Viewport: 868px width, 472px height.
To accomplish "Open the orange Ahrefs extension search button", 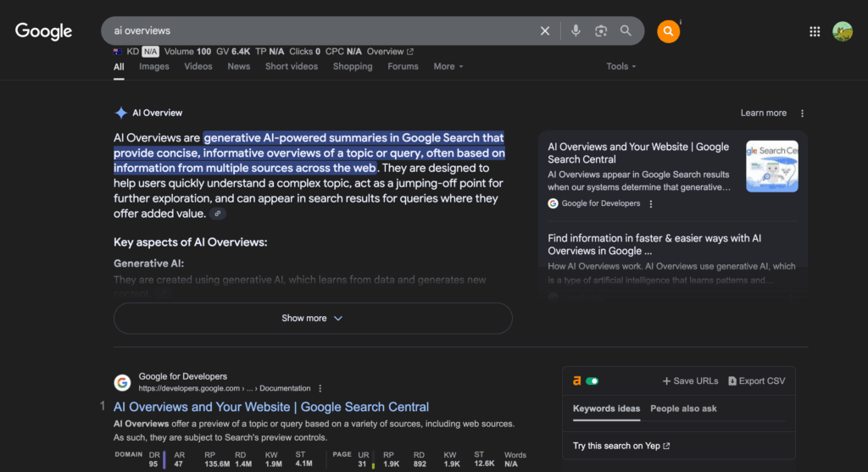I will click(668, 31).
